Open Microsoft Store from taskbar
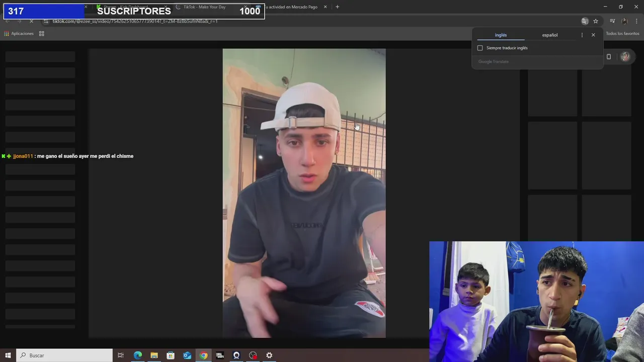This screenshot has height=362, width=644. pyautogui.click(x=171, y=355)
